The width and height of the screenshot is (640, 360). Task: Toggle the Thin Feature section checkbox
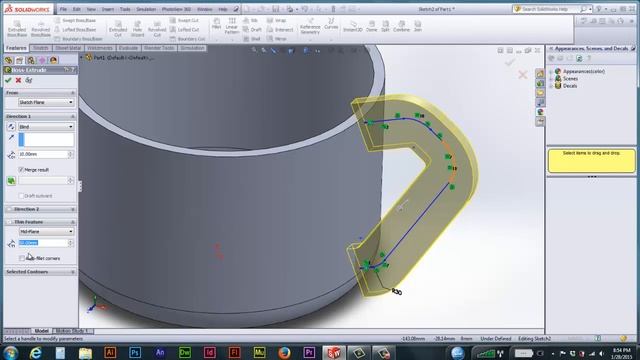[x=9, y=222]
